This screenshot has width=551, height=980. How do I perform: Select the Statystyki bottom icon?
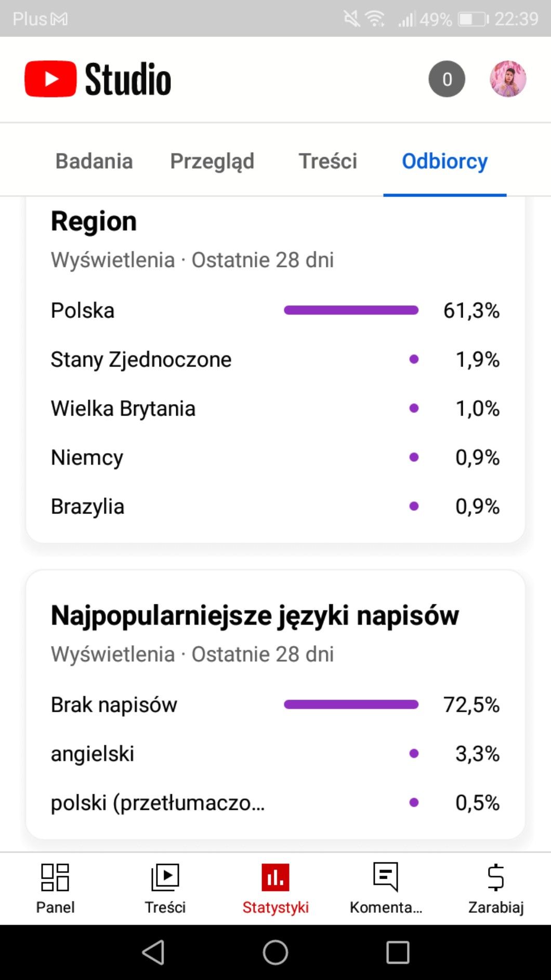coord(275,878)
